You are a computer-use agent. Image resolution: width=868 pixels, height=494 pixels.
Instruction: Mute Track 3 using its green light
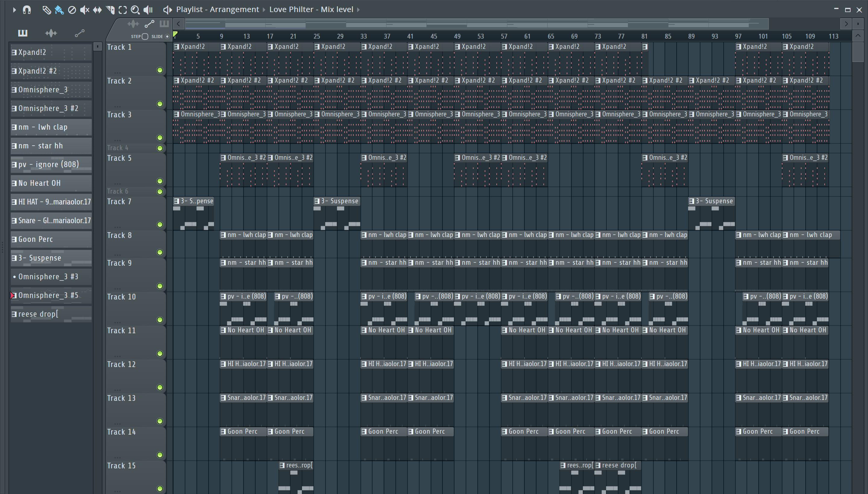(160, 138)
